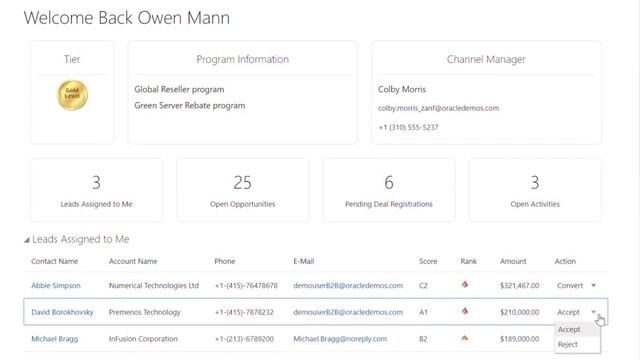
Task: Open David Borokhovsky contact link
Action: pos(62,312)
